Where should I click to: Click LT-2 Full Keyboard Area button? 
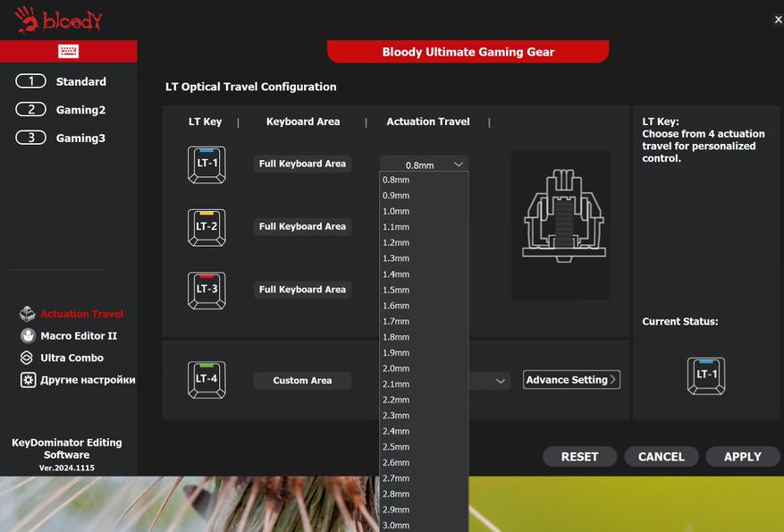click(x=302, y=226)
